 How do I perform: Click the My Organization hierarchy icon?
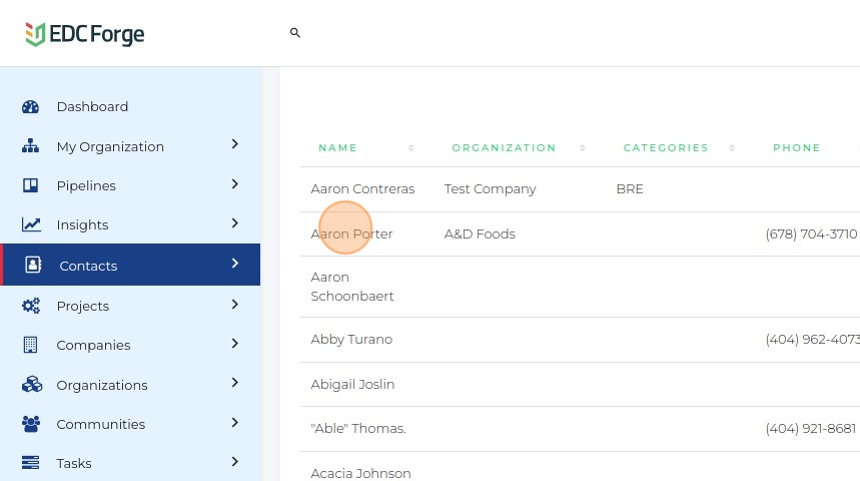[31, 146]
